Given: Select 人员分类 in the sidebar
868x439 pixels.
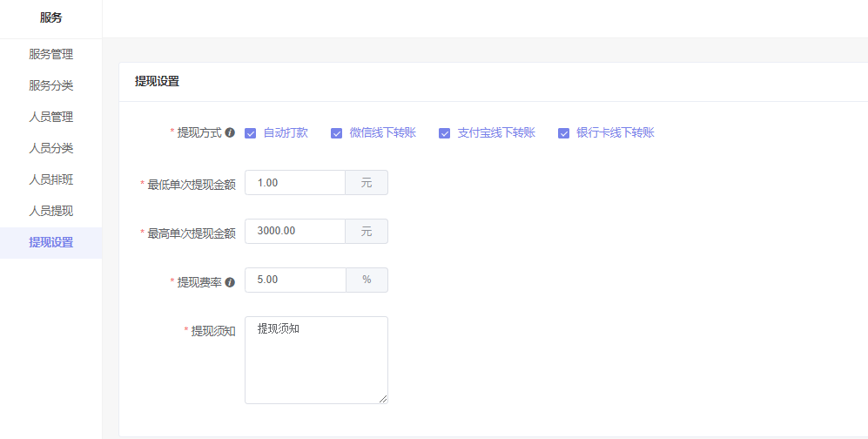Looking at the screenshot, I should point(50,148).
